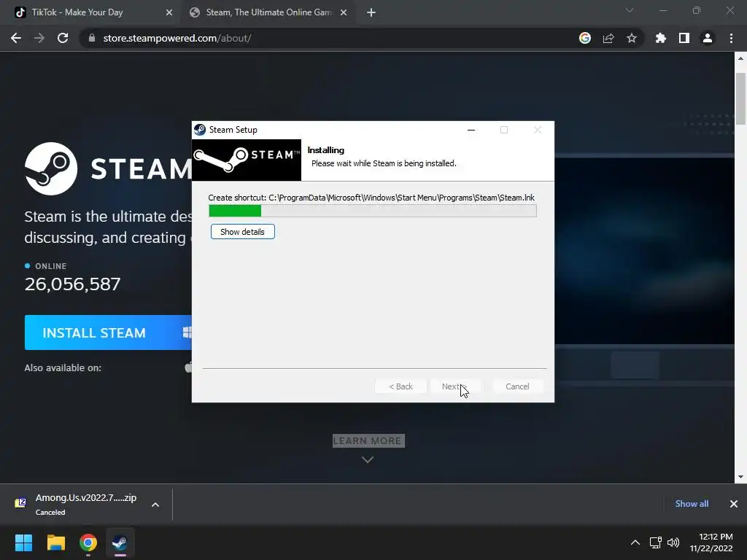
Task: Share this page icon
Action: pos(608,38)
